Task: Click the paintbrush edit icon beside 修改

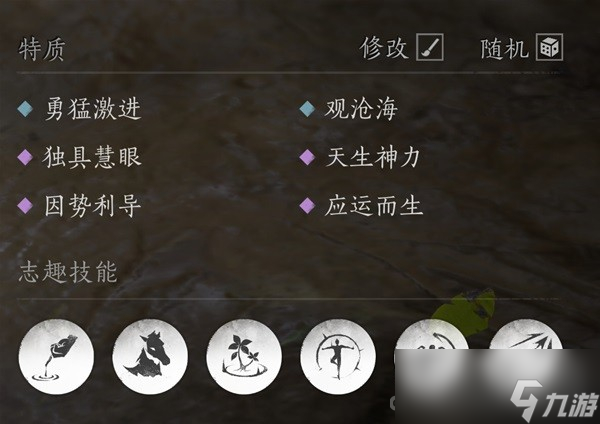Action: pyautogui.click(x=430, y=47)
